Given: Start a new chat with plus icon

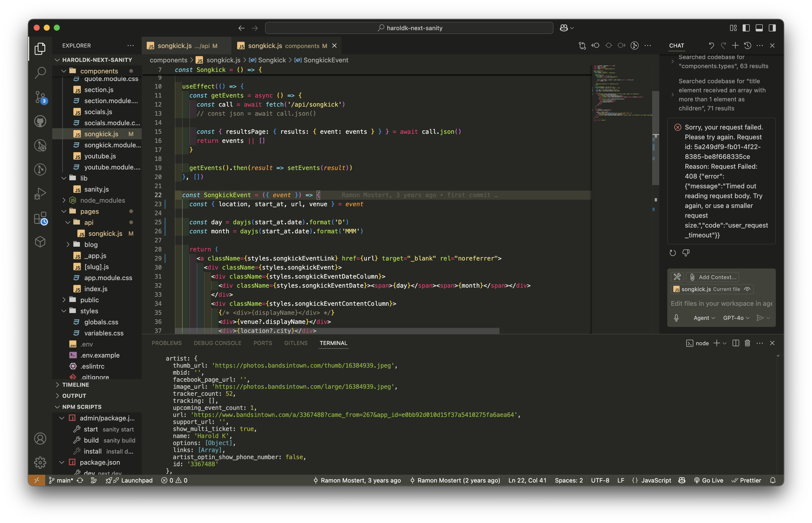Looking at the screenshot, I should pos(735,46).
